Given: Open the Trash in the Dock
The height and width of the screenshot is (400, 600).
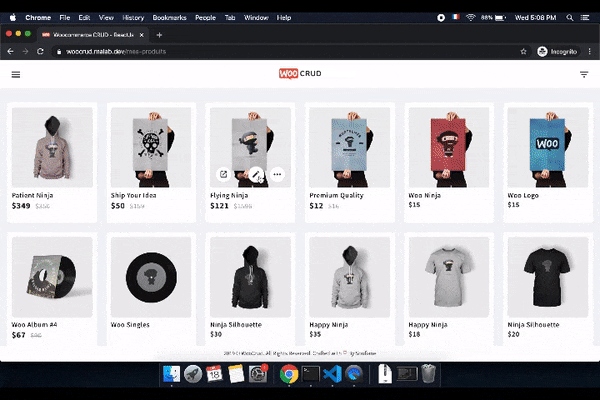Looking at the screenshot, I should (429, 374).
